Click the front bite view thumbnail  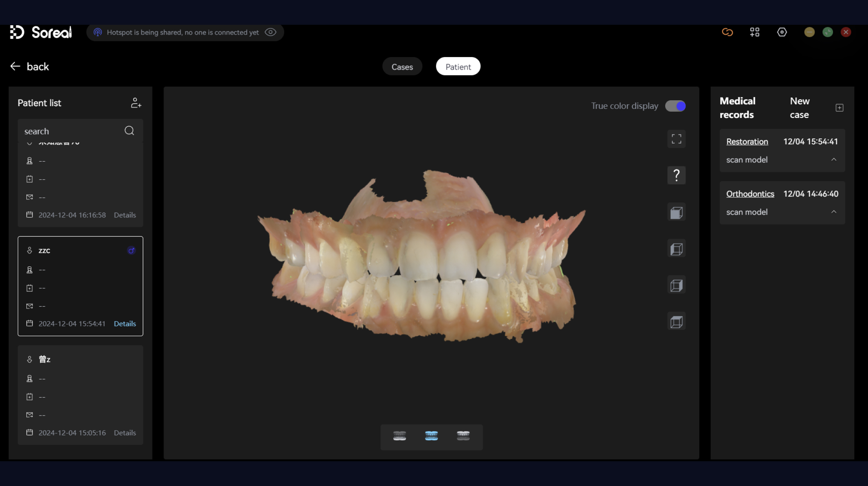click(x=432, y=436)
